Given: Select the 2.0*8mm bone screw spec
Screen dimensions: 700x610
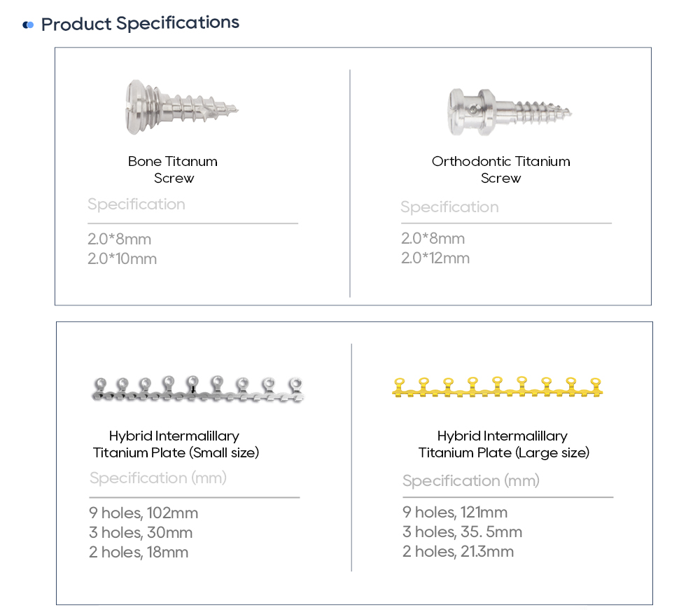Looking at the screenshot, I should click(x=120, y=240).
